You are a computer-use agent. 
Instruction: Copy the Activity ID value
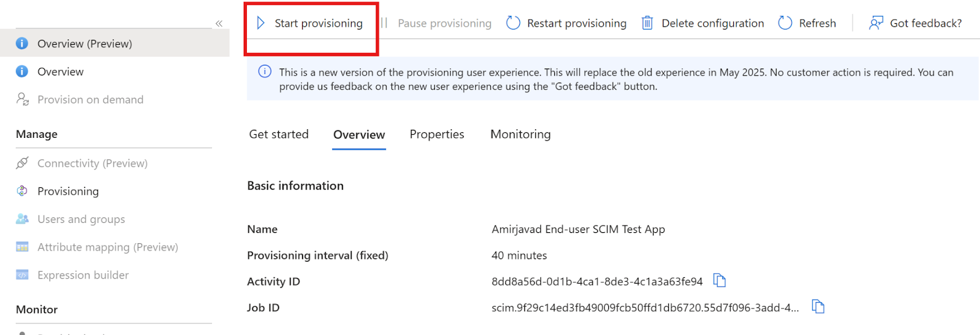(720, 281)
